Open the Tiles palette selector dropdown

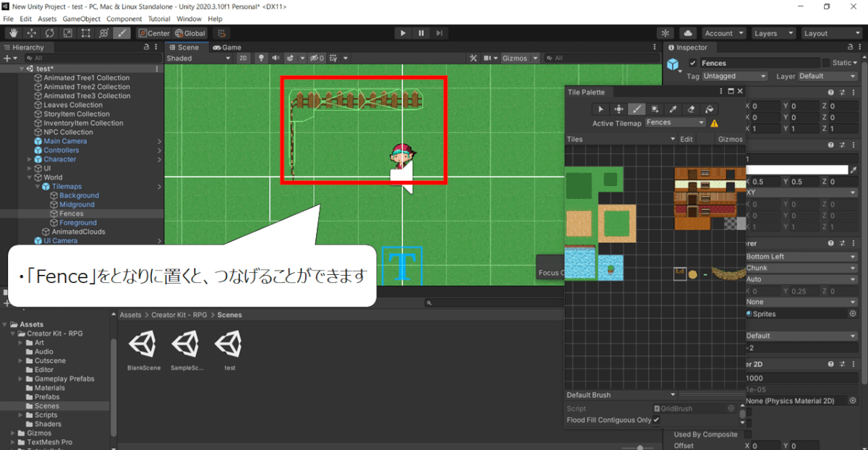pyautogui.click(x=621, y=139)
